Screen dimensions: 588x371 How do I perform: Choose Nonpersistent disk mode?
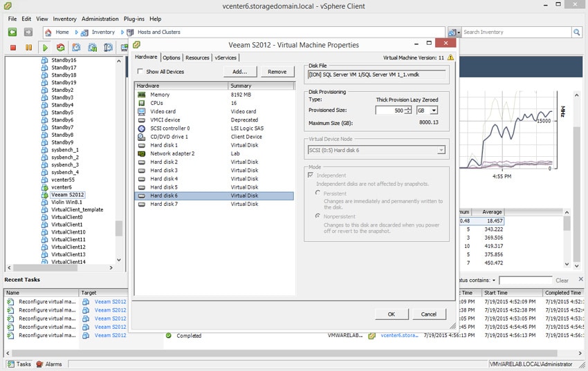tap(318, 216)
